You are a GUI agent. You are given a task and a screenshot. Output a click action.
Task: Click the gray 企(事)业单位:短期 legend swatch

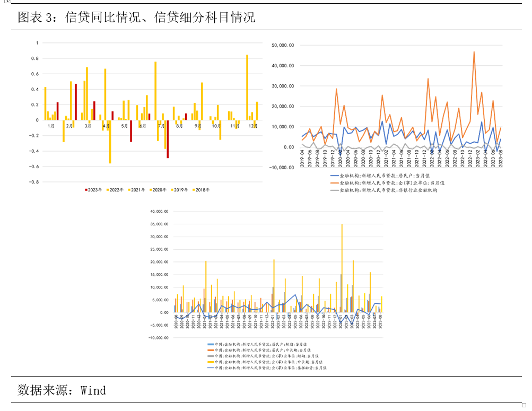(x=210, y=356)
